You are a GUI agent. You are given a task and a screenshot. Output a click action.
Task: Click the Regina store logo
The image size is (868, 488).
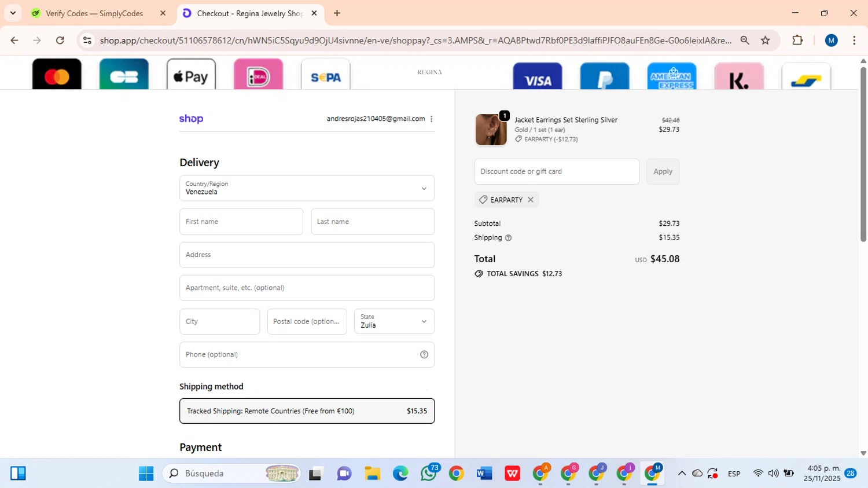(429, 72)
